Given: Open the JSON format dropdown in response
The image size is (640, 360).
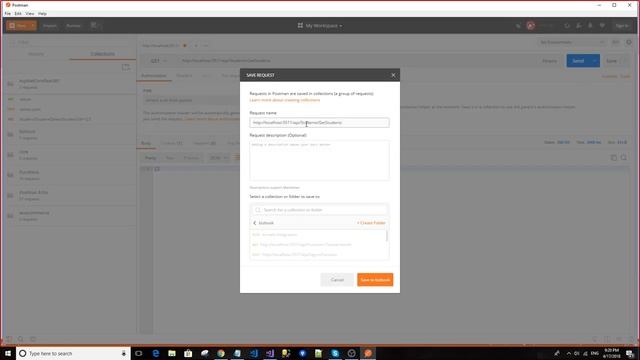Looking at the screenshot, I should [218, 158].
